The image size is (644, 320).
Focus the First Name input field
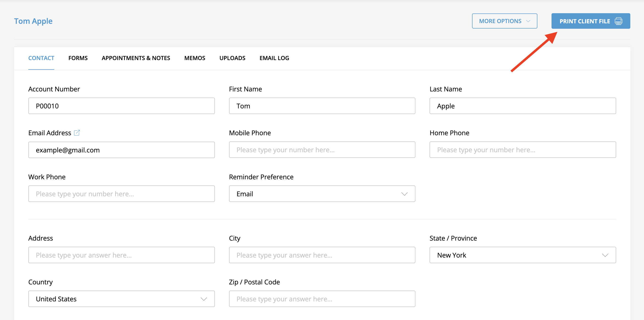322,106
